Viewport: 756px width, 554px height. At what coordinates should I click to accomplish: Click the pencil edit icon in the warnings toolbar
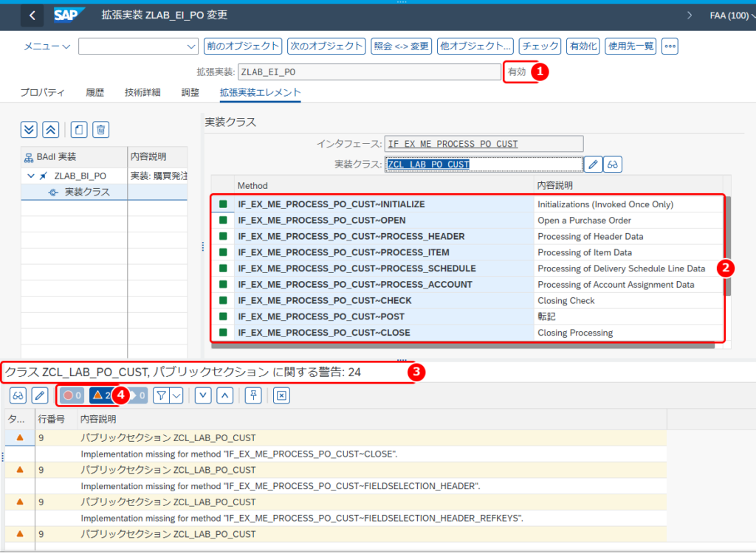click(x=40, y=395)
